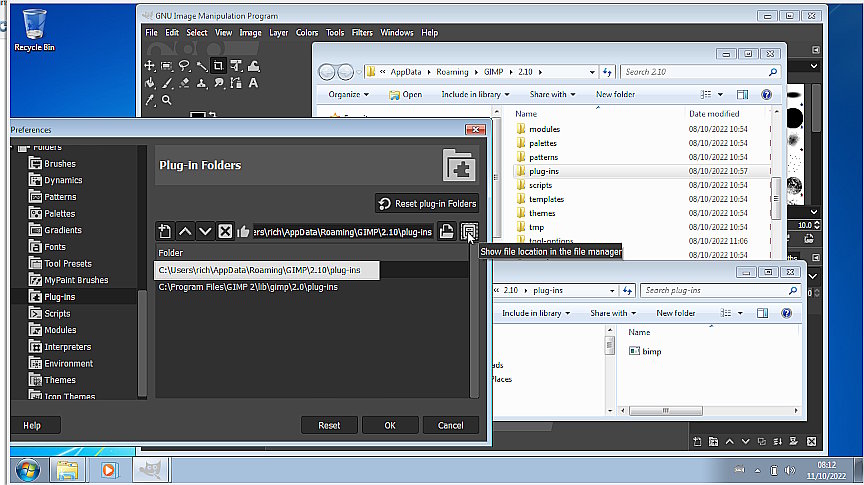Expand the Organize dropdown in Explorer
The height and width of the screenshot is (485, 864).
[x=348, y=94]
